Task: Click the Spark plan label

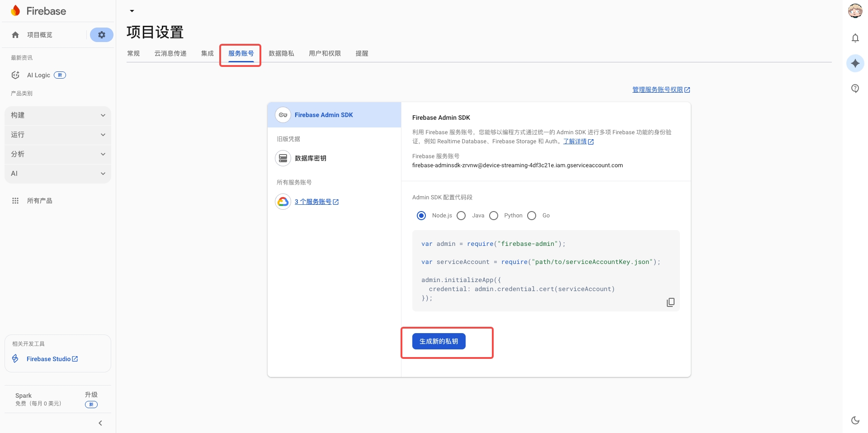Action: point(24,395)
